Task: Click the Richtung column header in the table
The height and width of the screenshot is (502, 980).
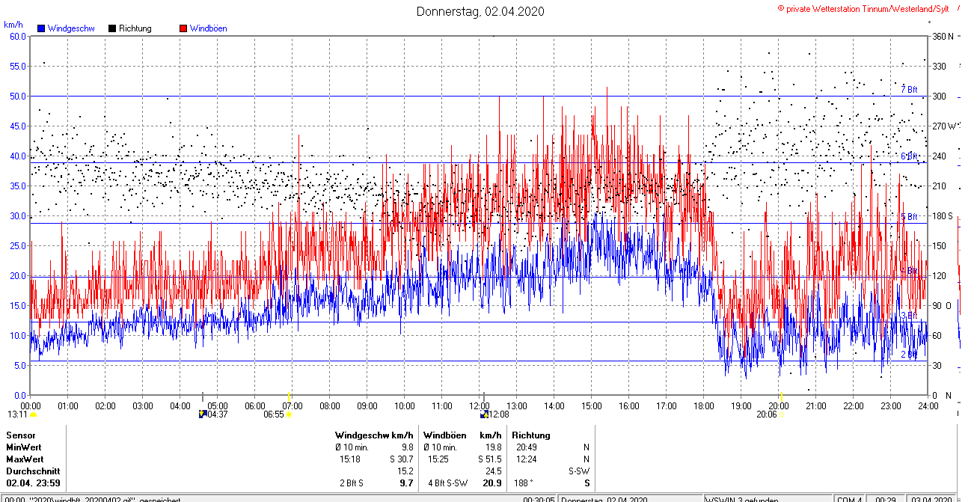Action: [x=531, y=435]
